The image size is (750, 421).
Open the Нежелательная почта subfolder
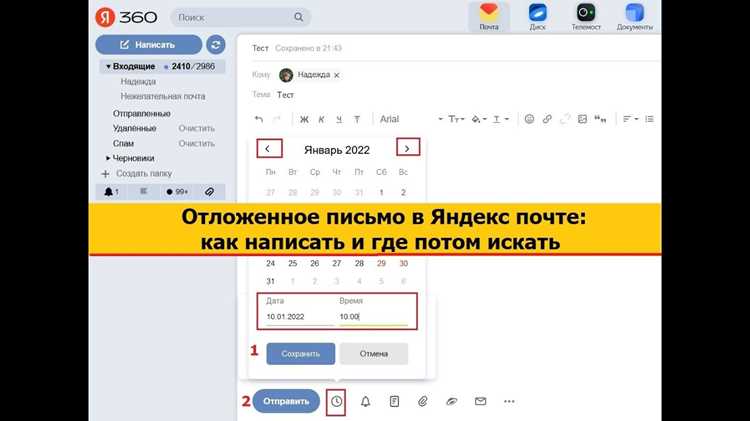tap(163, 96)
